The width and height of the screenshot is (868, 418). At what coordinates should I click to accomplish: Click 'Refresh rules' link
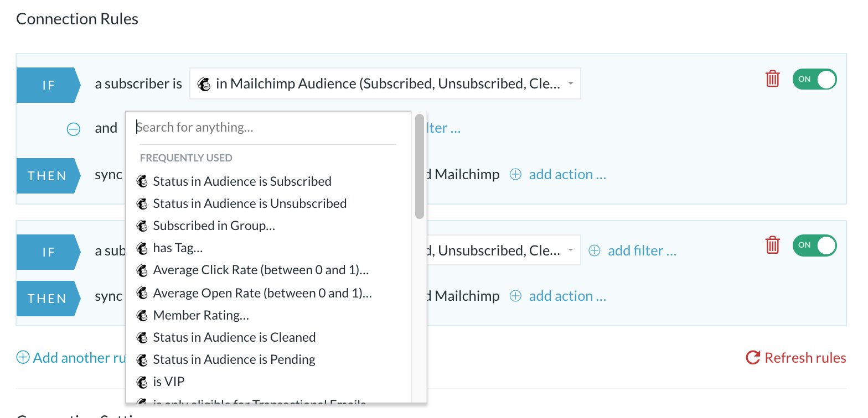(805, 358)
